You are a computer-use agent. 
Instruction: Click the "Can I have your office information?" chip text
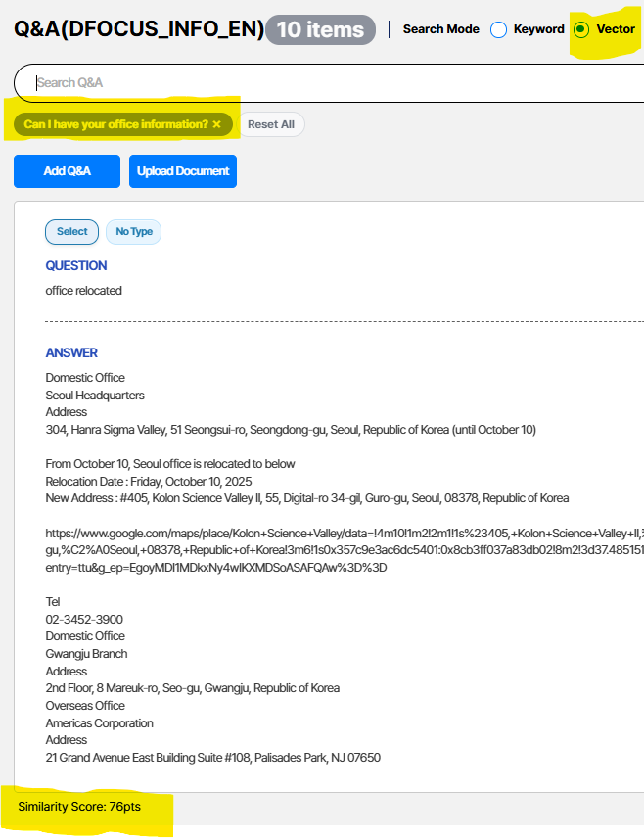tap(115, 125)
